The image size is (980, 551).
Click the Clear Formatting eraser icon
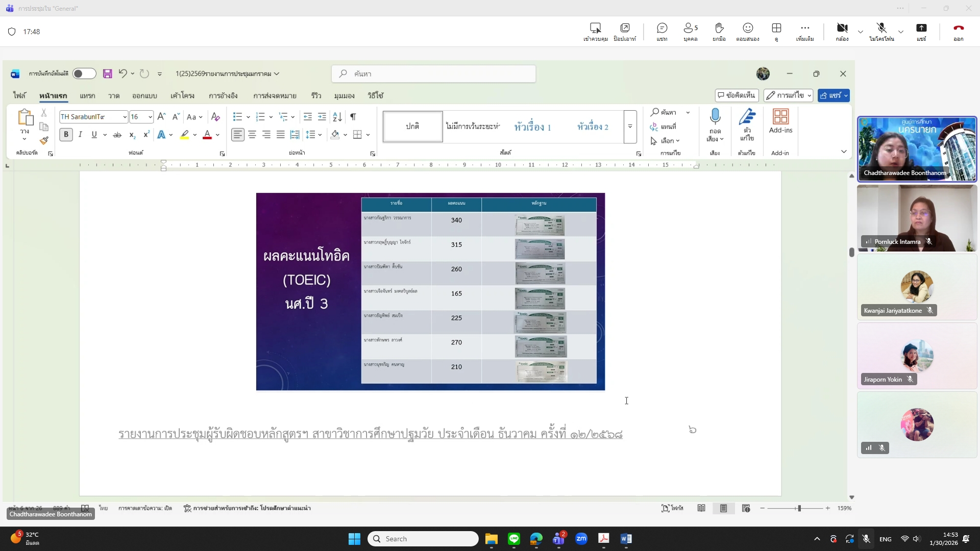tap(215, 117)
